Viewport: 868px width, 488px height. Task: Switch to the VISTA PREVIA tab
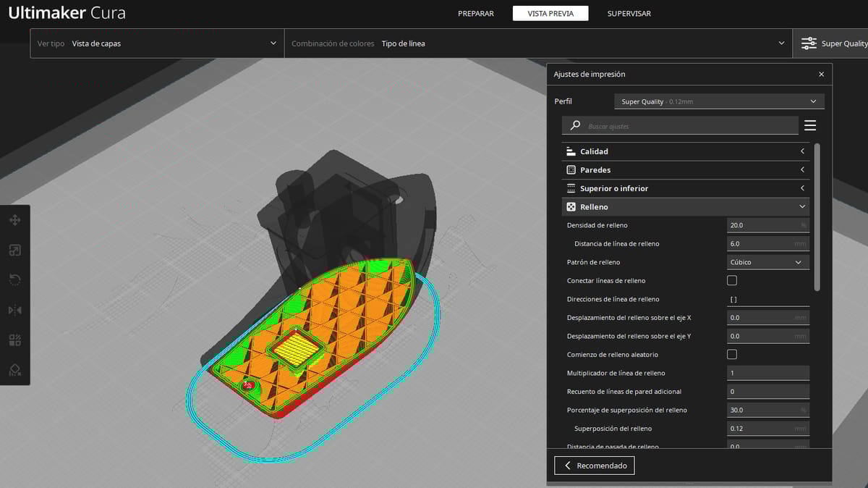tap(550, 13)
